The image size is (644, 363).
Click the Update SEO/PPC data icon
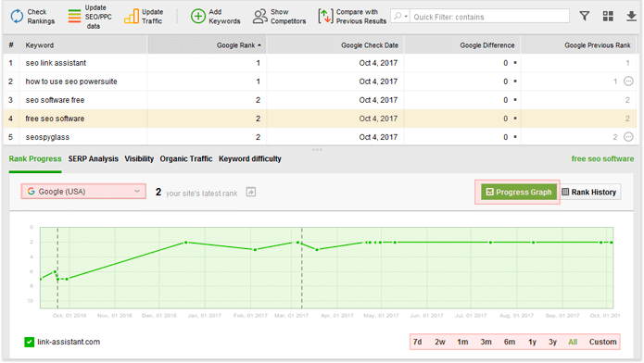[x=74, y=17]
